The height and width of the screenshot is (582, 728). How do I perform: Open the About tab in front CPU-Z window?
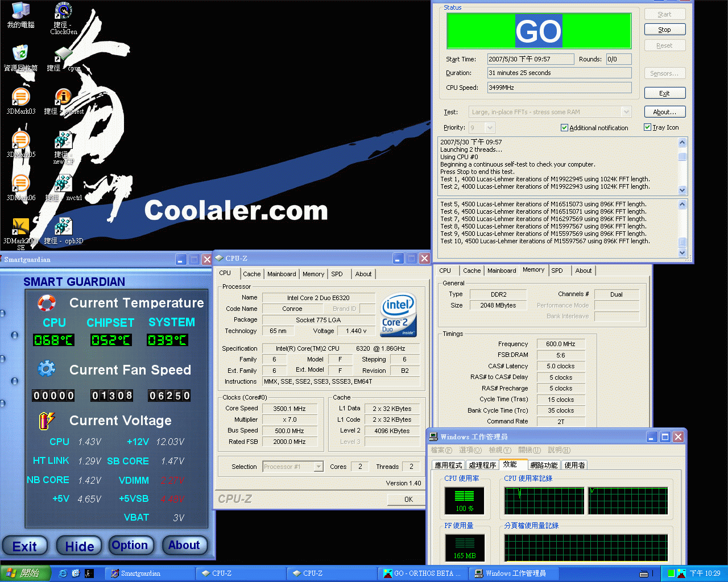pos(363,274)
